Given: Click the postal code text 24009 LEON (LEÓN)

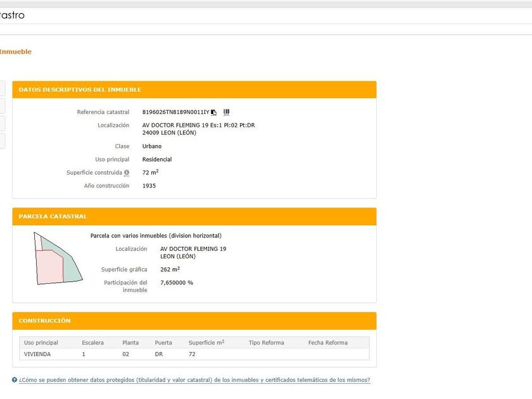Looking at the screenshot, I should pos(169,132).
